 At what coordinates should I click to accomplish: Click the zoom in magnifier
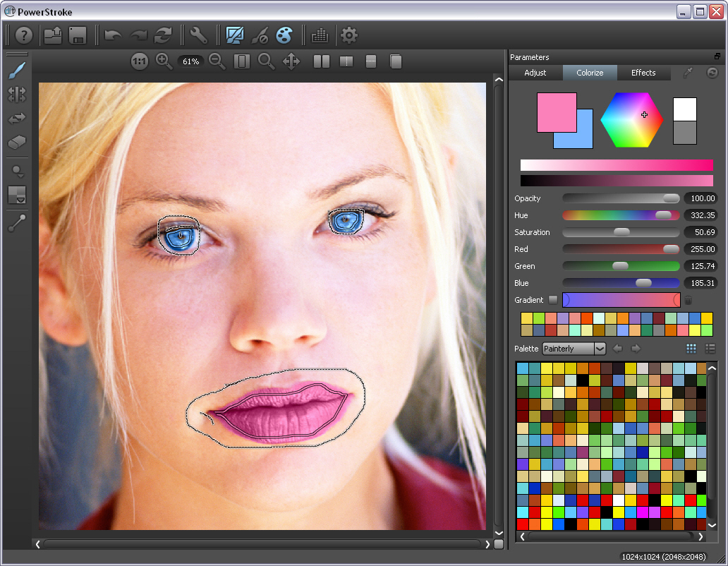[164, 61]
